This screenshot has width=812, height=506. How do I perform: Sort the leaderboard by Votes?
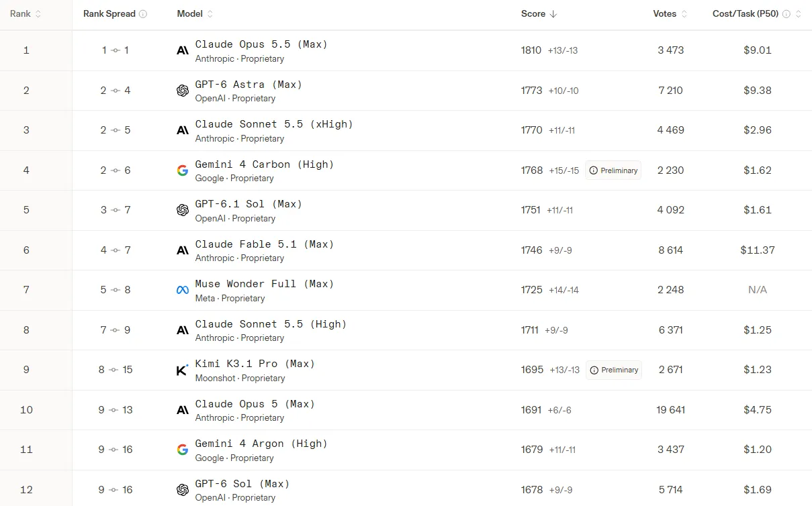[x=670, y=14]
